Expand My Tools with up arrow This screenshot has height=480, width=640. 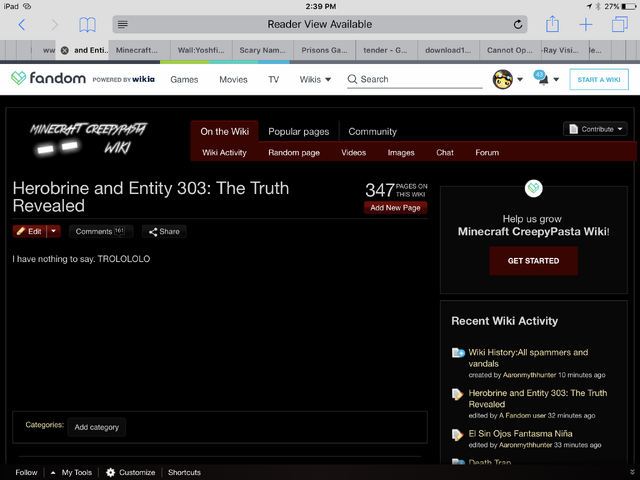coord(53,473)
